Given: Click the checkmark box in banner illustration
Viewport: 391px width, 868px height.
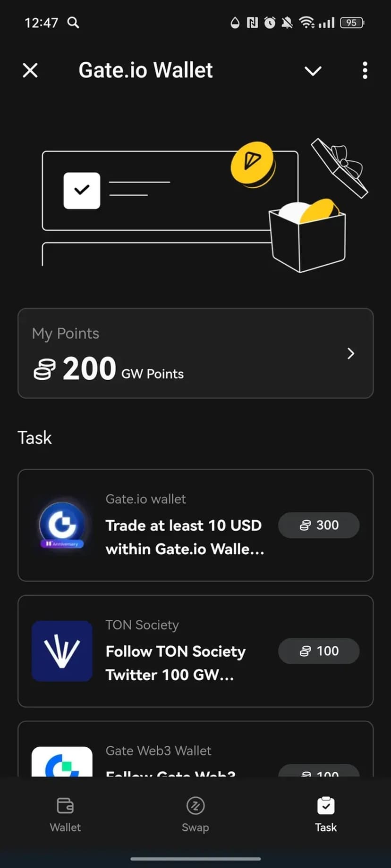Looking at the screenshot, I should (x=82, y=191).
